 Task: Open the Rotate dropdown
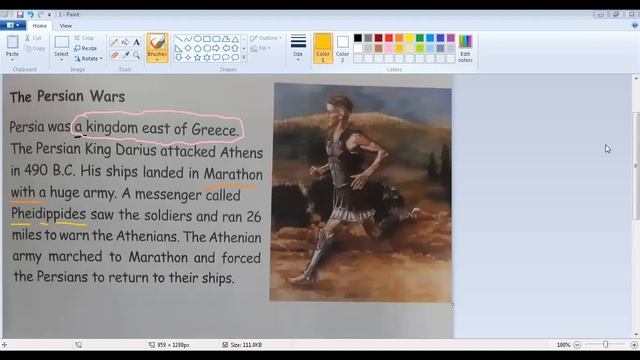(89, 59)
